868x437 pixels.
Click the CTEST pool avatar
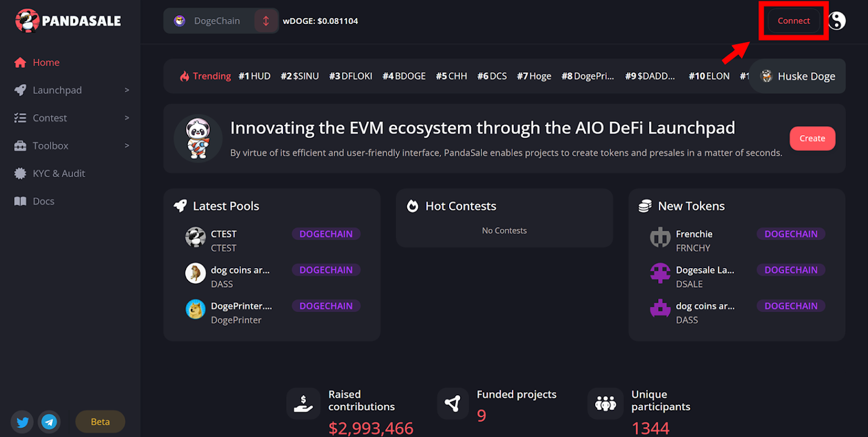195,237
